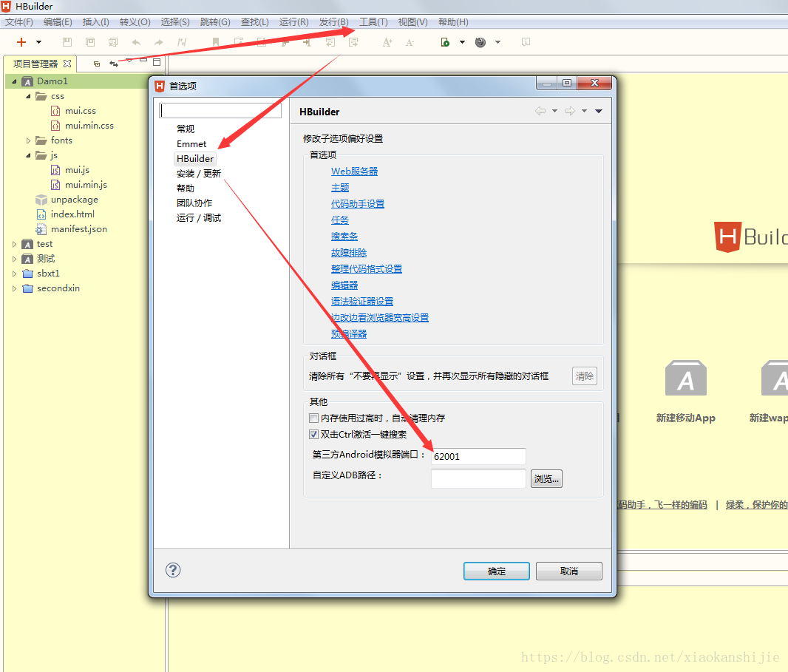Click the help question mark icon
Image resolution: width=788 pixels, height=672 pixels.
(173, 570)
